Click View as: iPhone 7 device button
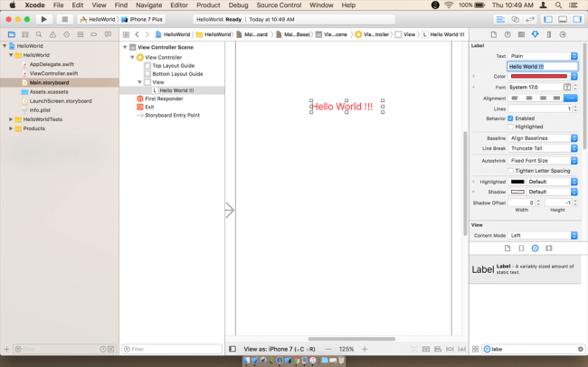 pos(280,349)
